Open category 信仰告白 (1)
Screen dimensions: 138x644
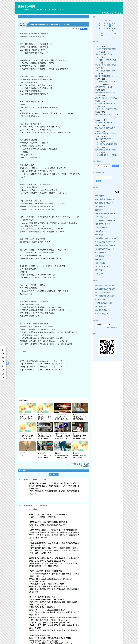pos(100,196)
